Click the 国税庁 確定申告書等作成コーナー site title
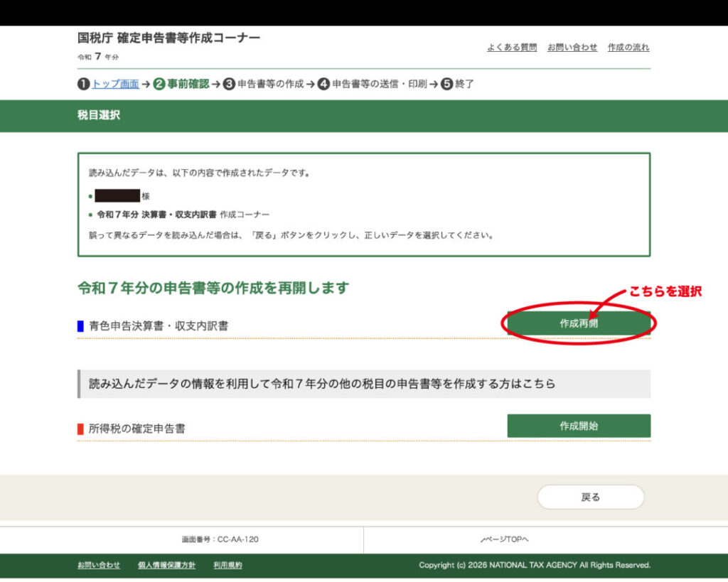This screenshot has width=728, height=582. [168, 38]
